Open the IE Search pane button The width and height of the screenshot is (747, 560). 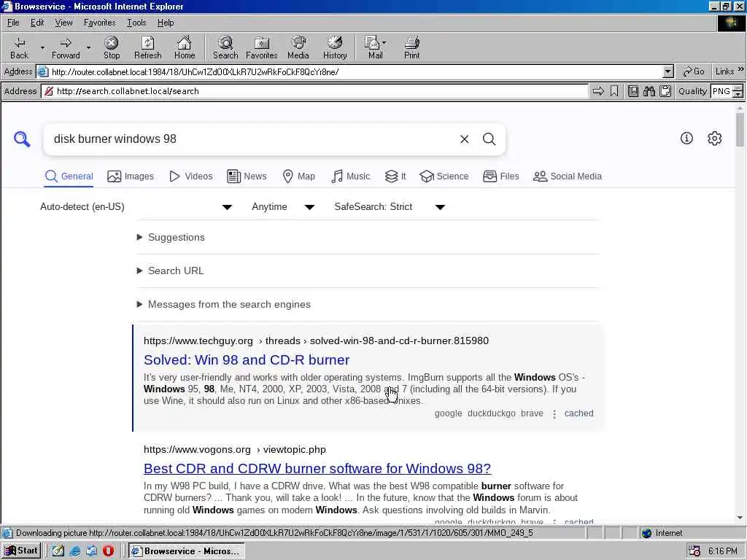click(225, 47)
